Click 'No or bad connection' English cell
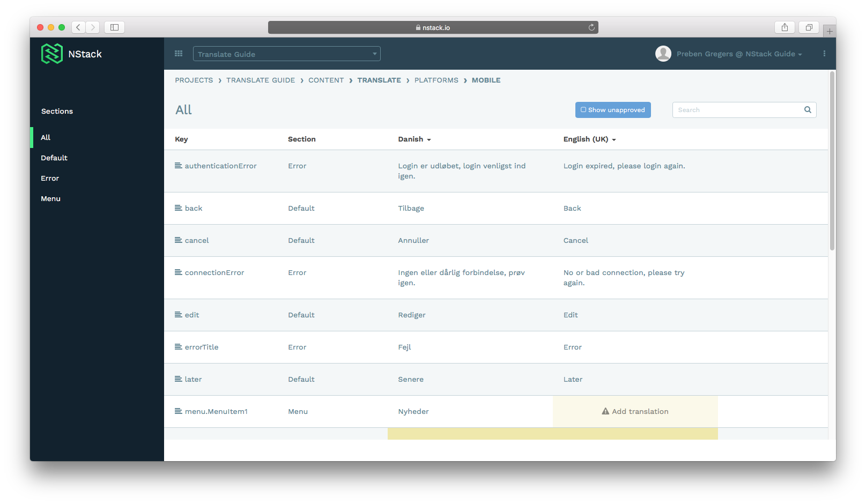 tap(624, 278)
